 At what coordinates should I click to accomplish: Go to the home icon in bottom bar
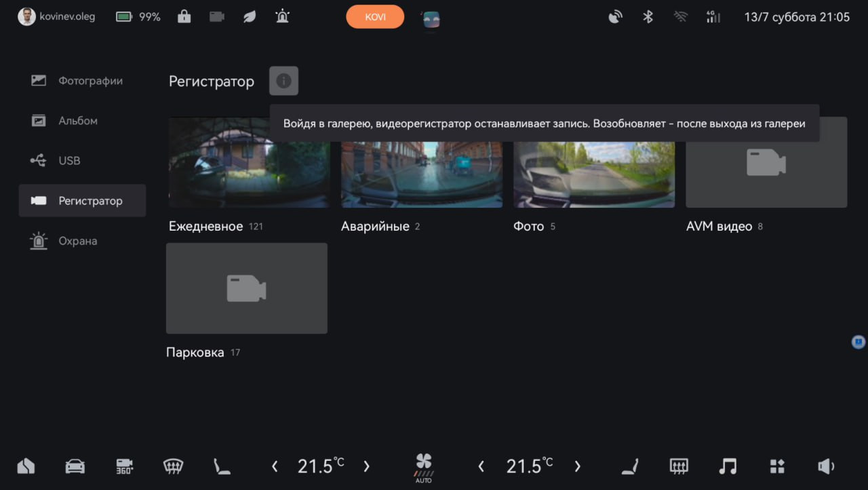(26, 466)
